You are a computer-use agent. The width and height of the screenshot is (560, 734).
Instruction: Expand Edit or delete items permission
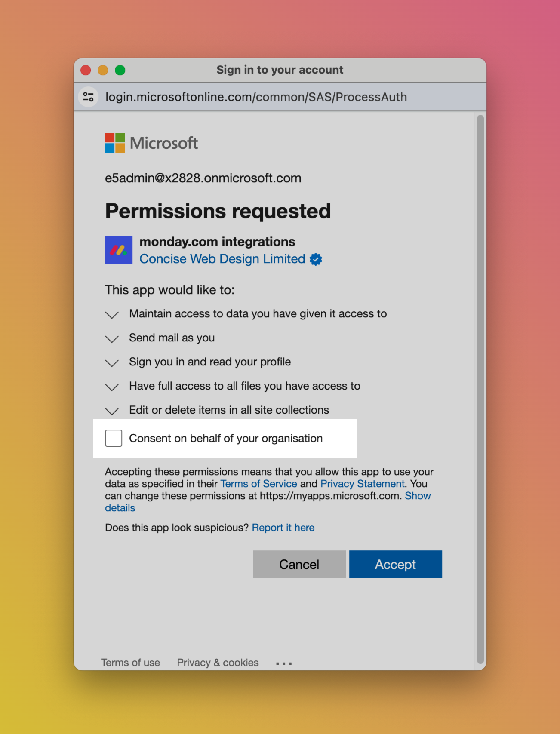(x=112, y=411)
